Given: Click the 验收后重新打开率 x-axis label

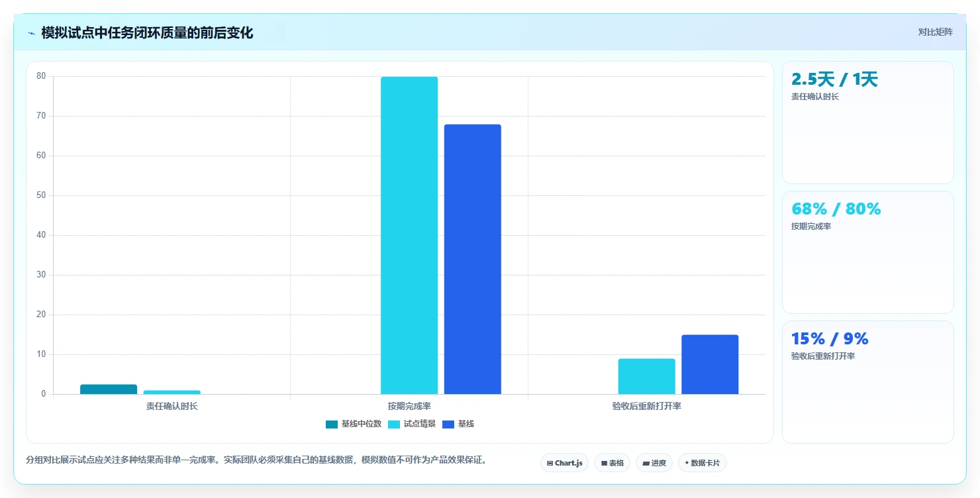Looking at the screenshot, I should [x=647, y=406].
